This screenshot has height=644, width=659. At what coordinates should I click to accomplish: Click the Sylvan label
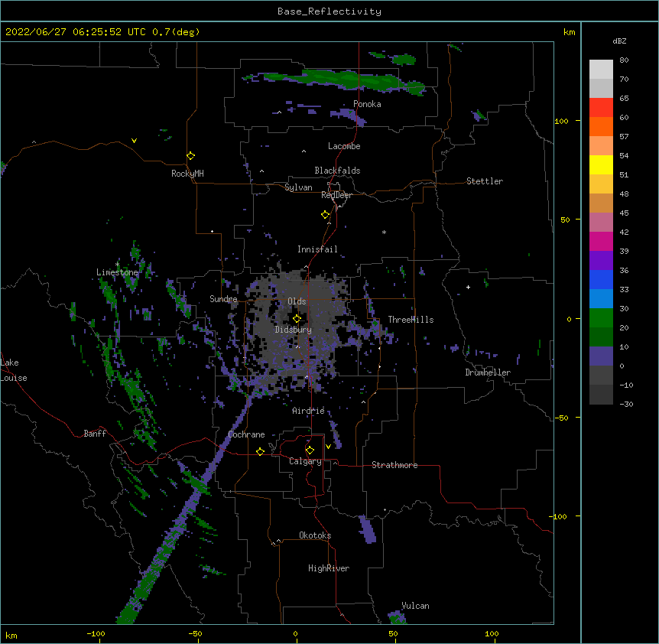[298, 187]
